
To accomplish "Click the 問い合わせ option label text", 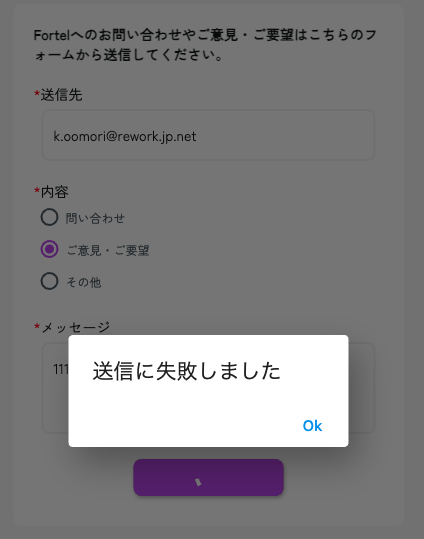I will [x=95, y=218].
